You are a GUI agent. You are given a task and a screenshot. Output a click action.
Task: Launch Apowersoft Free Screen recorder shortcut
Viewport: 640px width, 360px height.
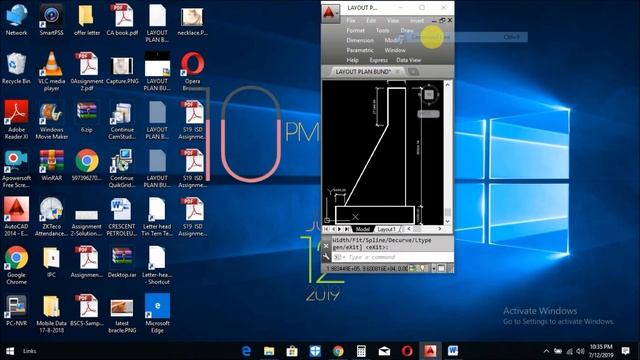[x=16, y=168]
